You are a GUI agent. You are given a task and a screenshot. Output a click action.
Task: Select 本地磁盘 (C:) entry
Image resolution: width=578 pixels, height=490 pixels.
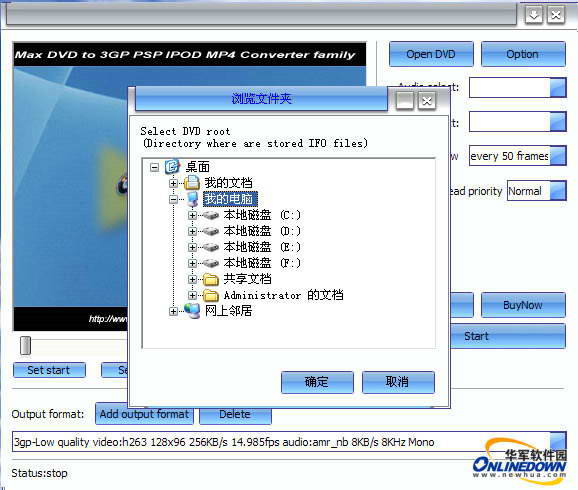pos(262,215)
